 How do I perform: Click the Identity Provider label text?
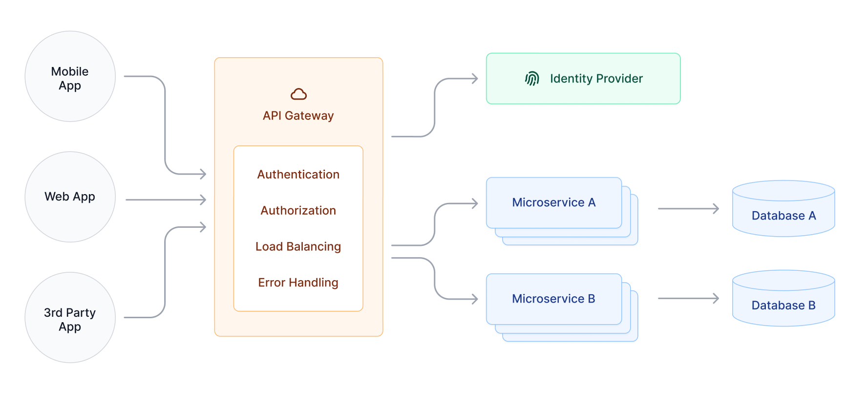[596, 79]
